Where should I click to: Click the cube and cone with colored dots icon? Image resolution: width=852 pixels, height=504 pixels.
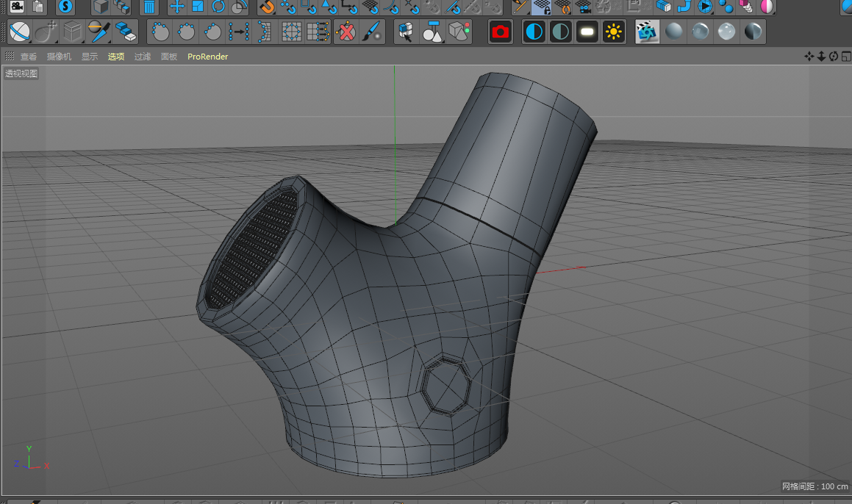pos(459,32)
